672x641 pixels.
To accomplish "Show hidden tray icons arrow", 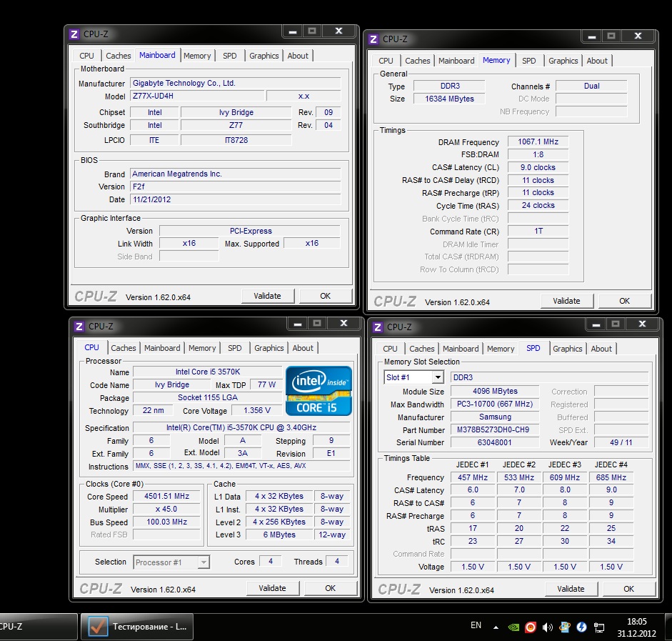I will 496,627.
